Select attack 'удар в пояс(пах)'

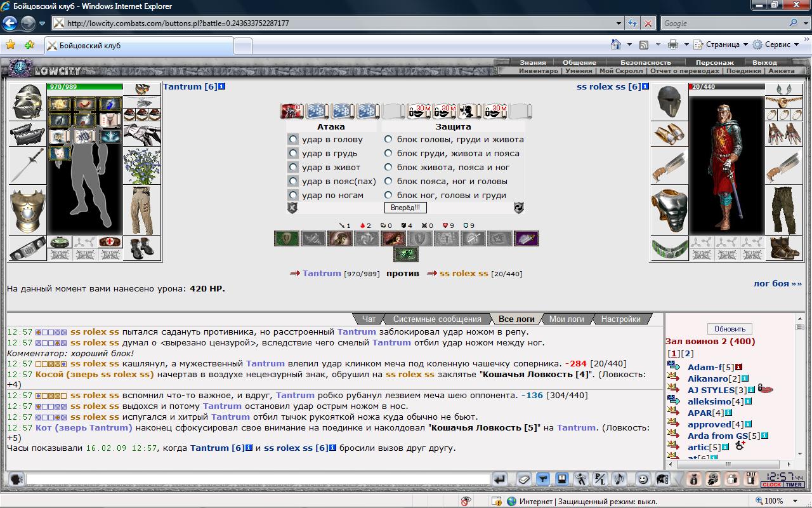tap(293, 181)
